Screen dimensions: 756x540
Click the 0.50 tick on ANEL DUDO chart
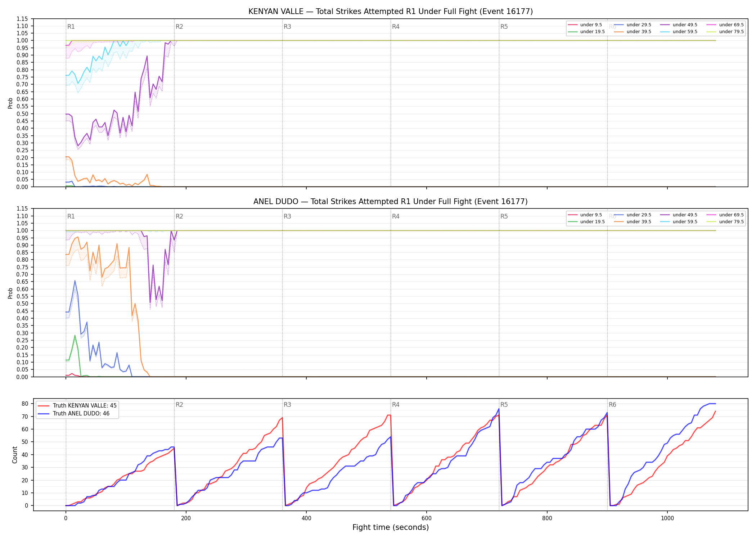(22, 304)
